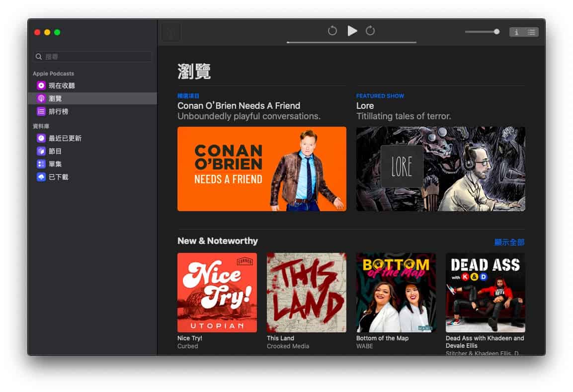Click 'Dead Ass with Khadeen and Devale Ellis'

coord(485,342)
